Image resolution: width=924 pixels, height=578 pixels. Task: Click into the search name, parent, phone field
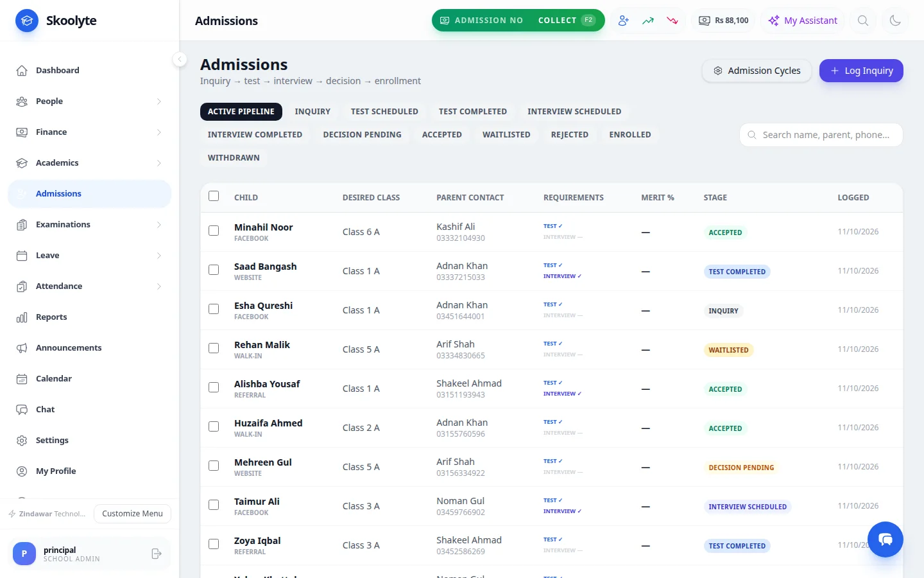click(821, 135)
